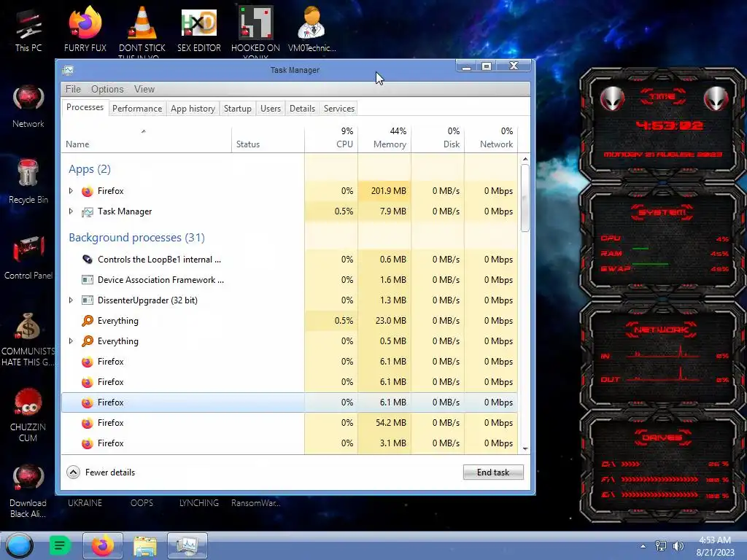Switch to Firefox from the taskbar

point(103,545)
